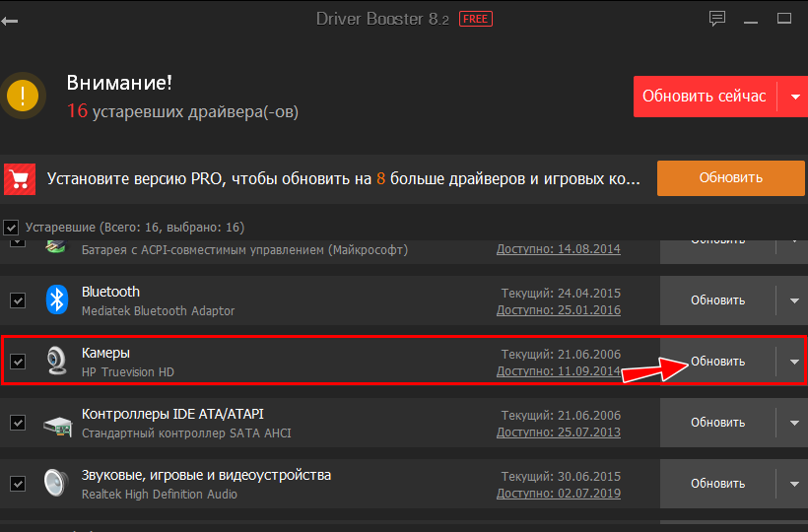Open link Доступно: 25.01.2016
808x532 pixels.
558,310
